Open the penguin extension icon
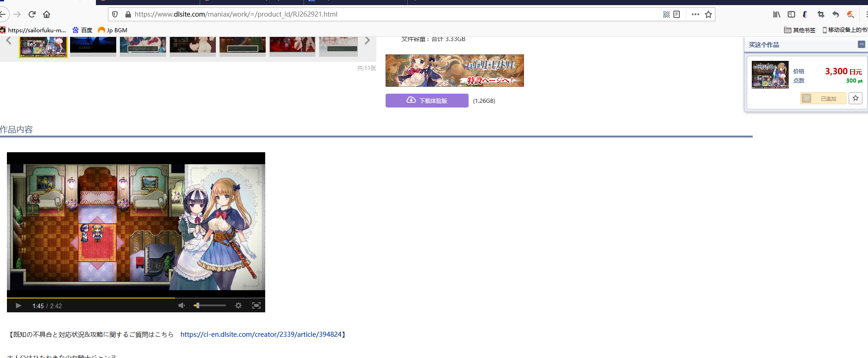The height and width of the screenshot is (358, 868). tap(805, 14)
